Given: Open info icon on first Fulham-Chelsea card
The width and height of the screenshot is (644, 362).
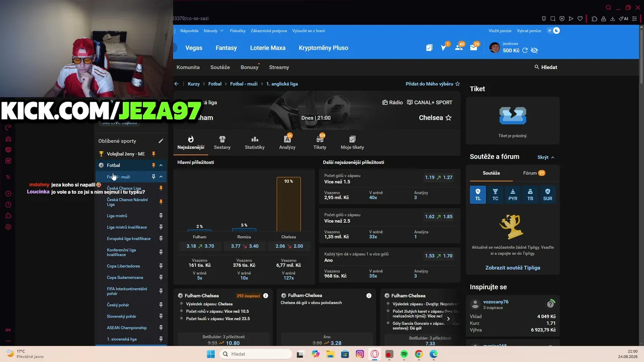Looking at the screenshot, I should pyautogui.click(x=266, y=296).
